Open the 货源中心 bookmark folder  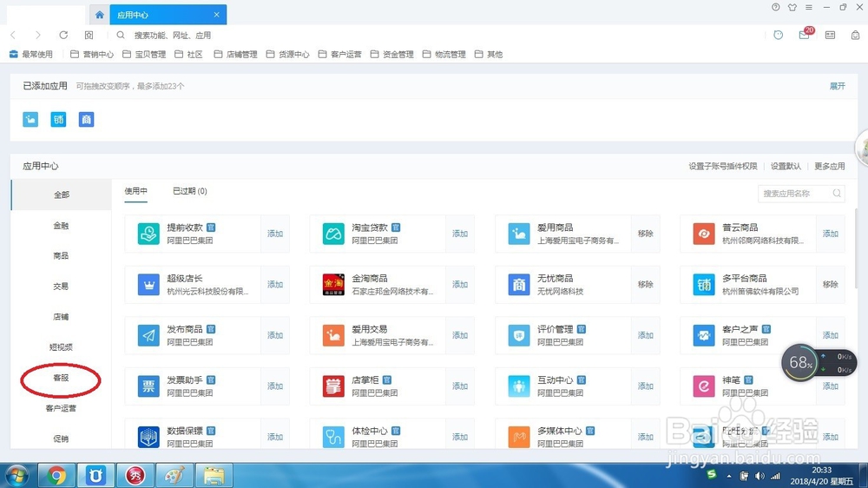(x=288, y=55)
